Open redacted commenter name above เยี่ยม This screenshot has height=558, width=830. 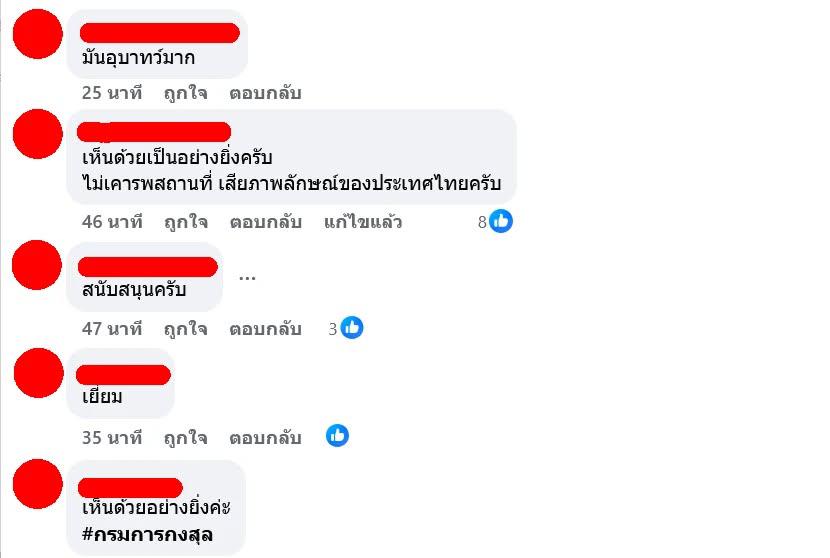pos(123,374)
